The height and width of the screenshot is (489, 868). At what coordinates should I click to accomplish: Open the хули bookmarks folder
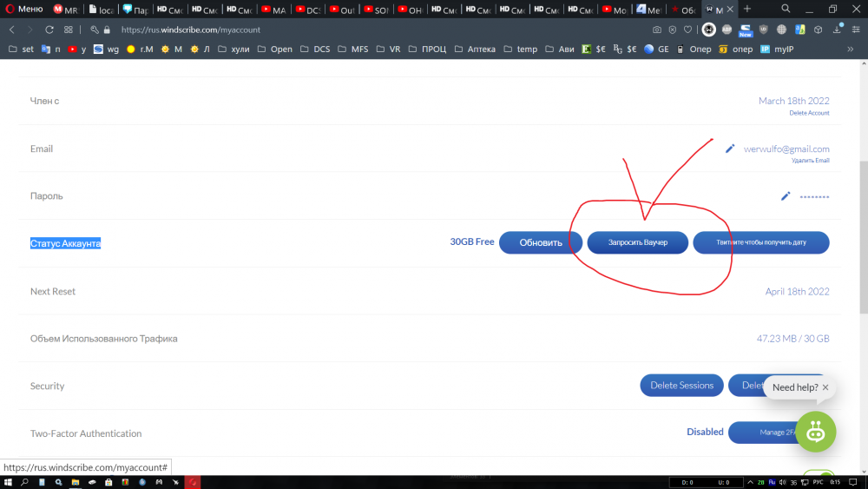(x=233, y=50)
